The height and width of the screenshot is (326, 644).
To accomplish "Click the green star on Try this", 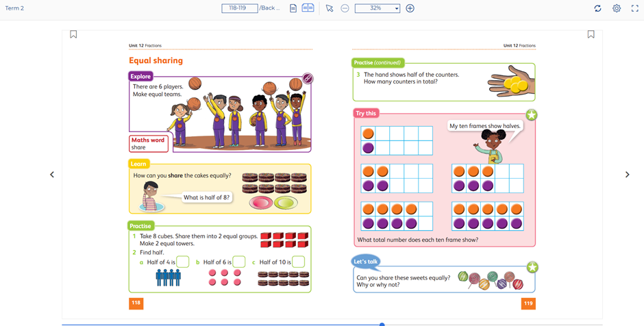I will (532, 114).
